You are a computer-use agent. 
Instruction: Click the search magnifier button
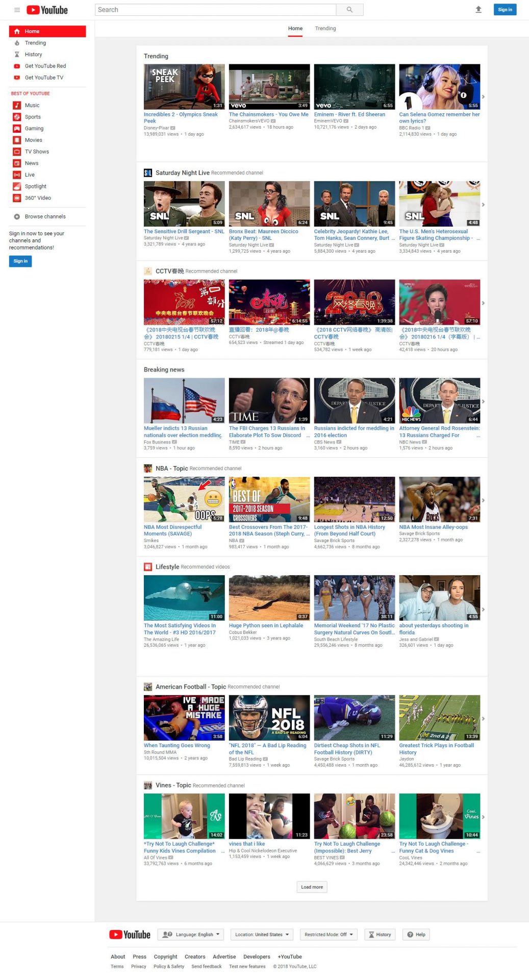pyautogui.click(x=349, y=10)
